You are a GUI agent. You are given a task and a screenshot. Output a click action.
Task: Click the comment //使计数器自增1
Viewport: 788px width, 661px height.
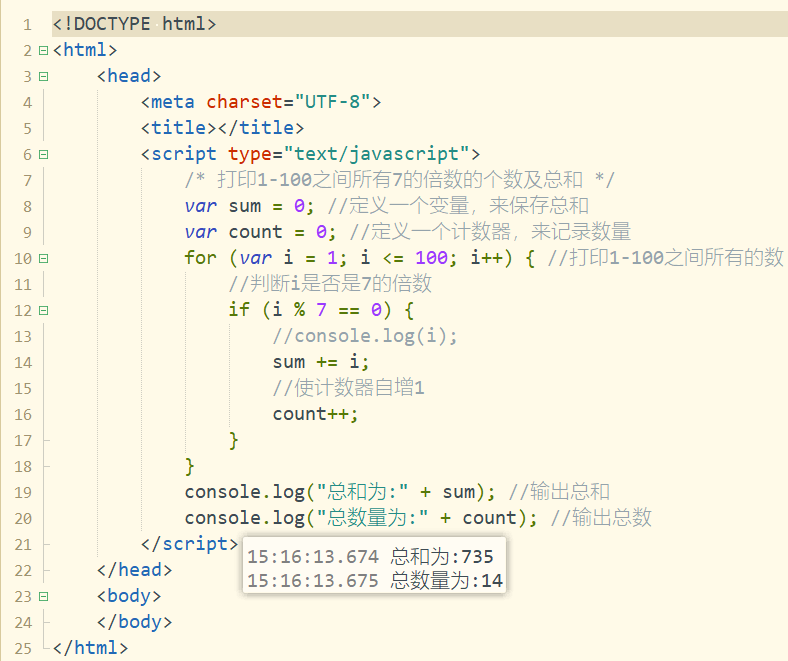348,388
